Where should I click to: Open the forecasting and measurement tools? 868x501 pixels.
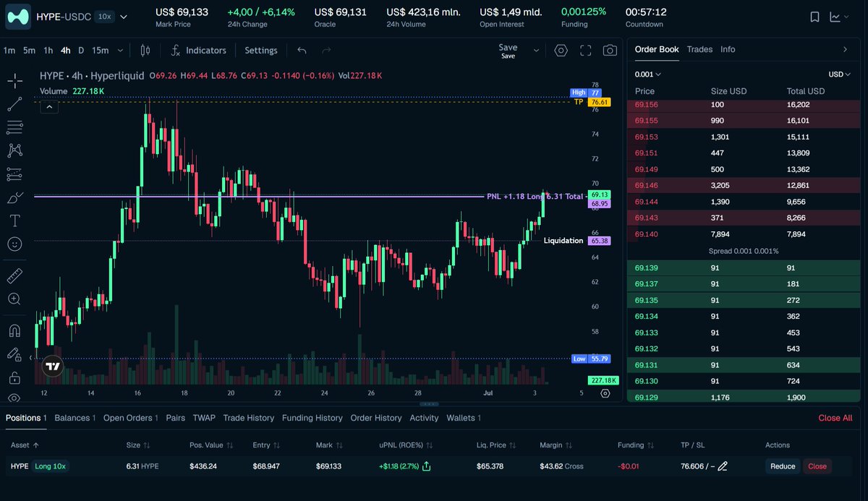point(14,174)
